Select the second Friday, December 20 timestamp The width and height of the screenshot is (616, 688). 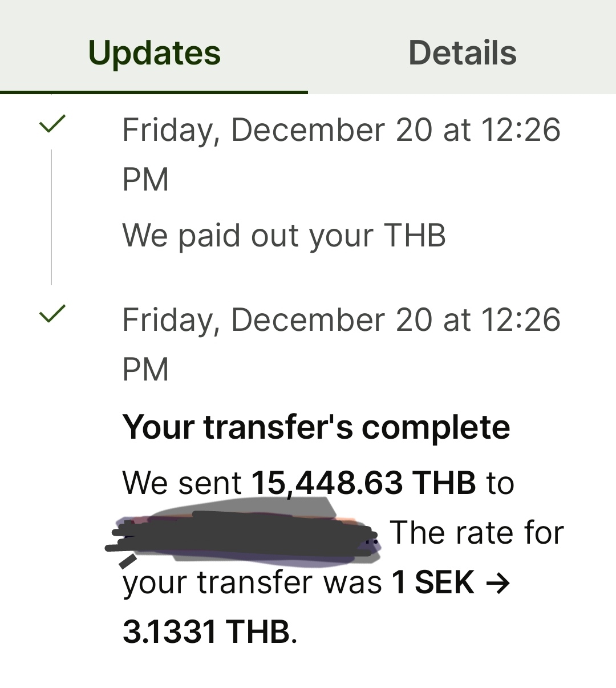[341, 319]
